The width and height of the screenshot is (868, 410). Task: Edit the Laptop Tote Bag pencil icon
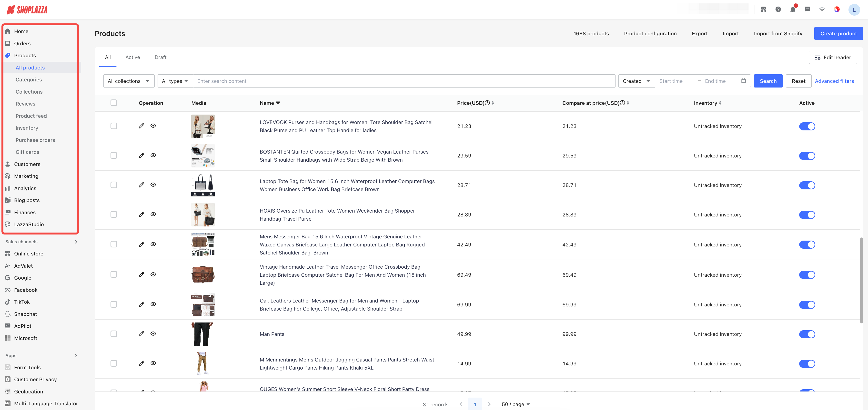point(141,185)
